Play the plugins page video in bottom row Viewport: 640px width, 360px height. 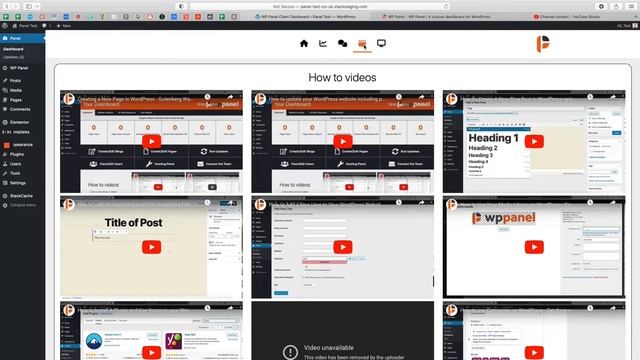[x=151, y=352]
